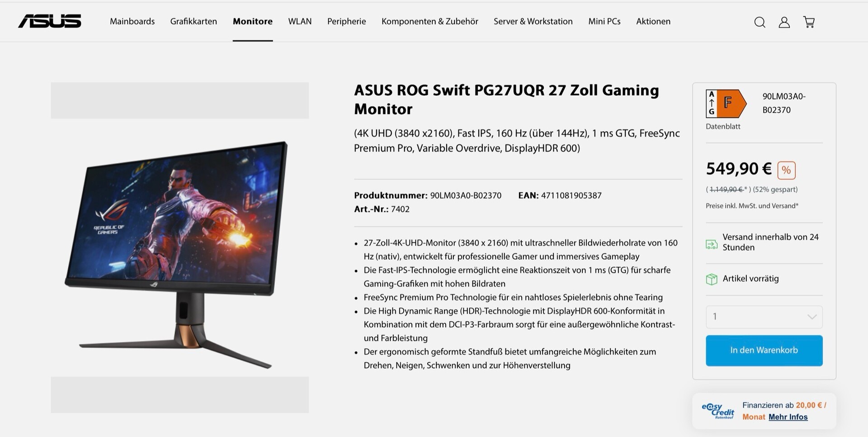
Task: Click the orange percent discount badge
Action: pos(786,170)
